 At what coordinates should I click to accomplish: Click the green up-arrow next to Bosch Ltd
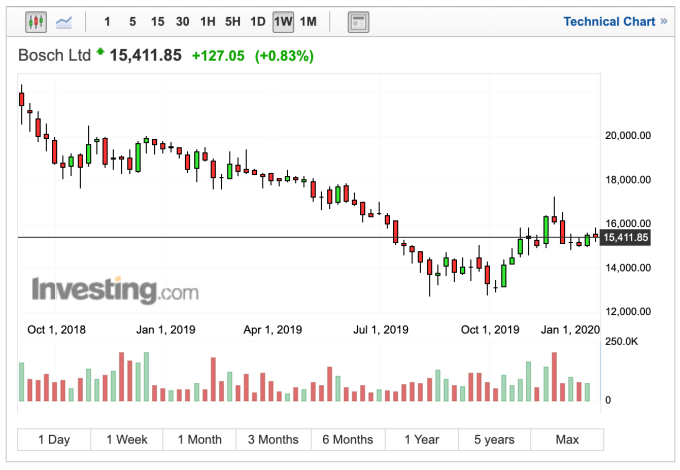coord(101,52)
